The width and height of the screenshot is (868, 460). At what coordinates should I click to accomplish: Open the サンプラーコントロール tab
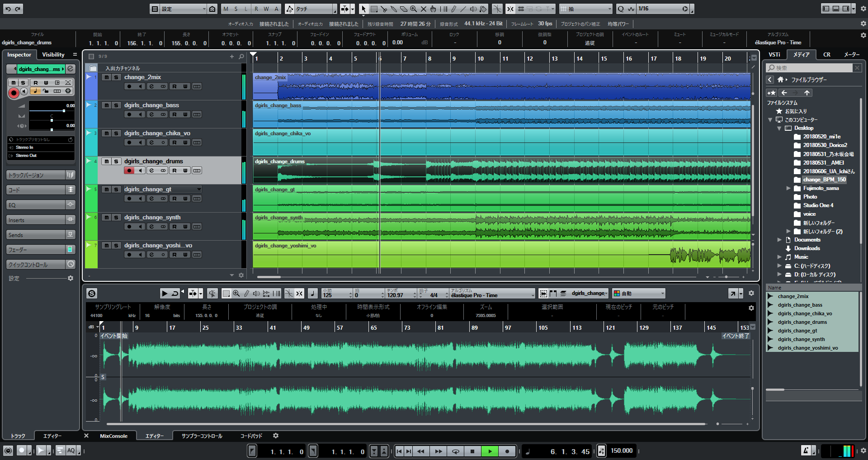tap(202, 436)
